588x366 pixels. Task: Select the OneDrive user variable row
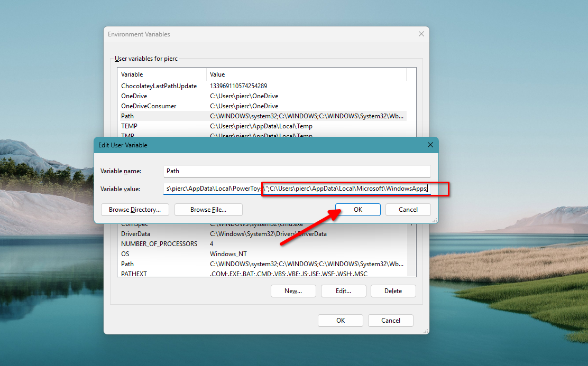[x=159, y=96]
